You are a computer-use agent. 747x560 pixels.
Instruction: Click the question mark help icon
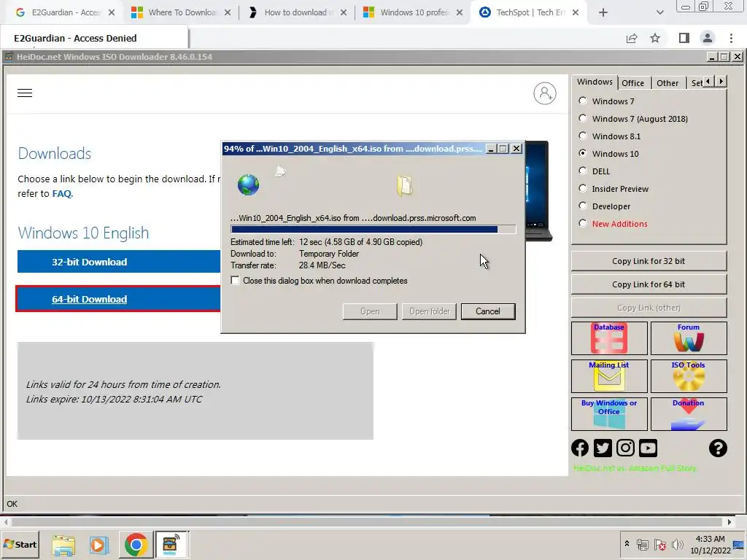pyautogui.click(x=718, y=448)
